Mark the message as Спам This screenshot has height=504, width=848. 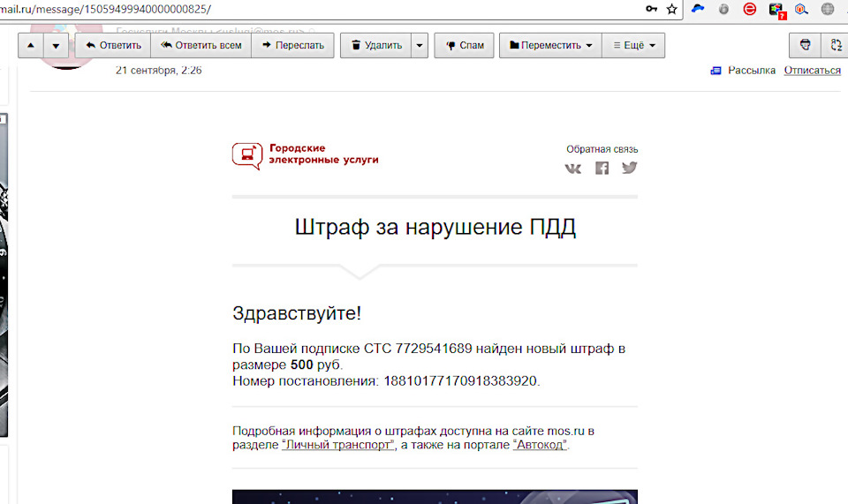[x=464, y=46]
